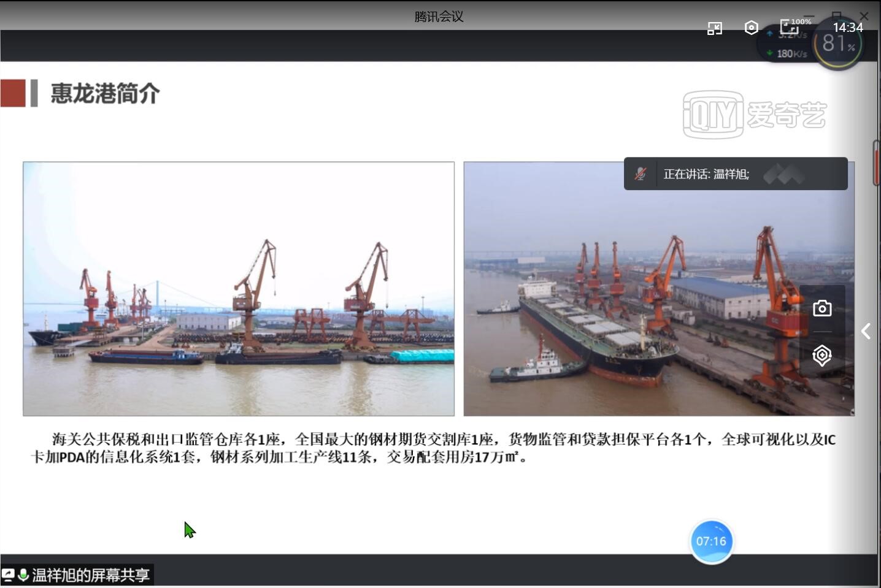Click the green microphone icon beside 温祥旭
Image resolution: width=881 pixels, height=588 pixels.
click(x=23, y=575)
